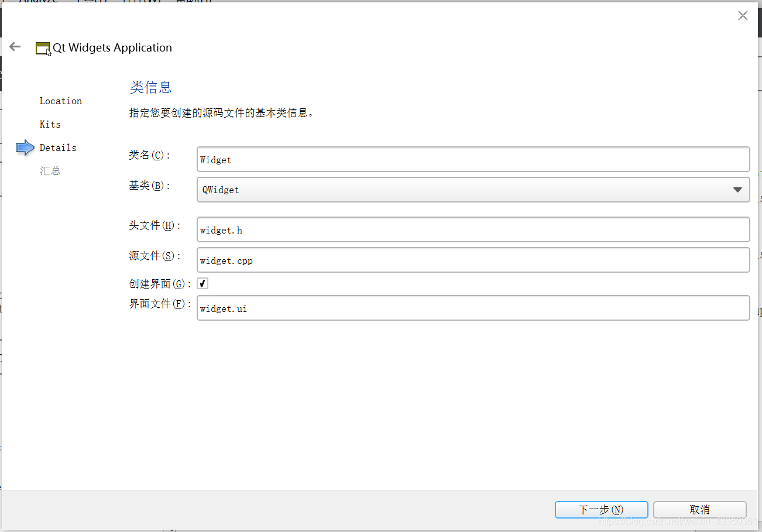
Task: Select the Kits step in the sidebar
Action: [50, 124]
